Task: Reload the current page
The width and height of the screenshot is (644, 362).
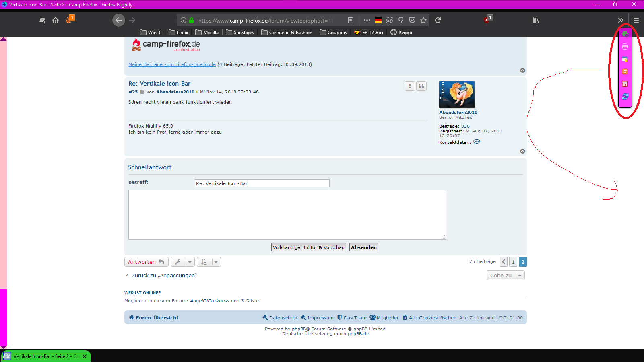Action: [x=438, y=20]
